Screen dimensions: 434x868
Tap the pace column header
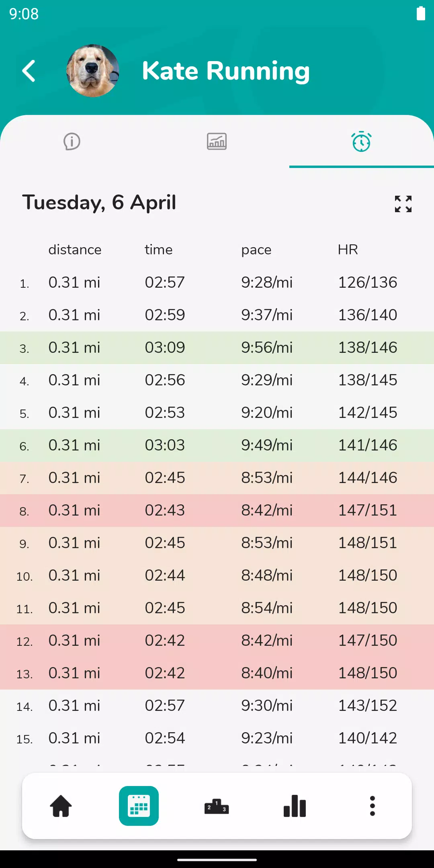point(256,250)
